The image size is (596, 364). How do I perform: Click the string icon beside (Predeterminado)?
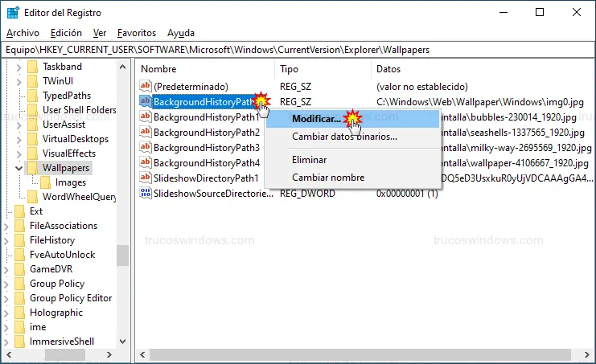point(146,86)
